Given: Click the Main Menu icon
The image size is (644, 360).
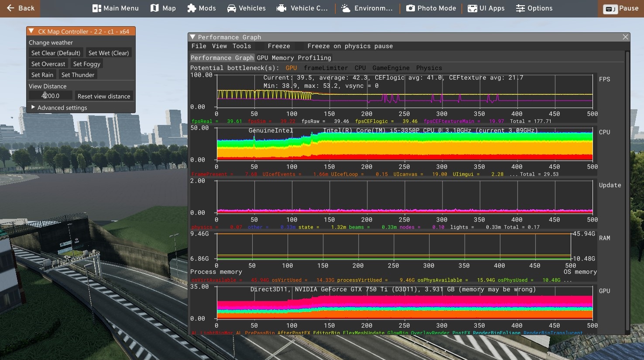Looking at the screenshot, I should [96, 8].
